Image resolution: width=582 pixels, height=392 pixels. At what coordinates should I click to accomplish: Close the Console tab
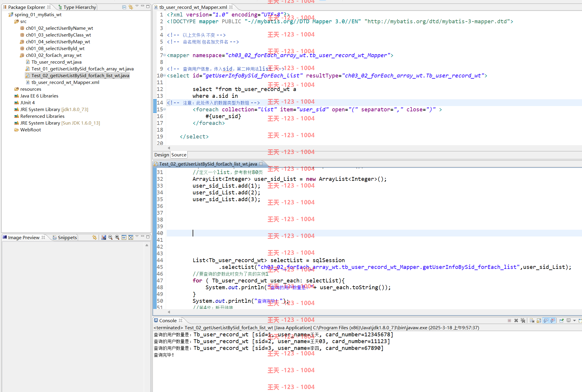(181, 320)
